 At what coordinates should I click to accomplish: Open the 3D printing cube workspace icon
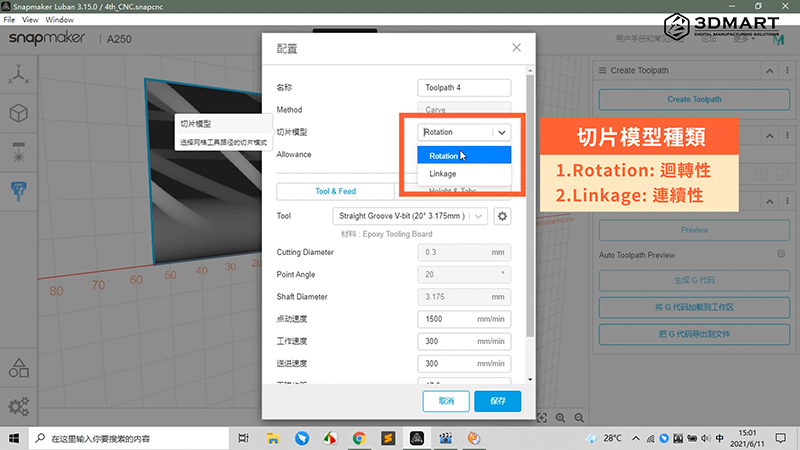pos(19,113)
